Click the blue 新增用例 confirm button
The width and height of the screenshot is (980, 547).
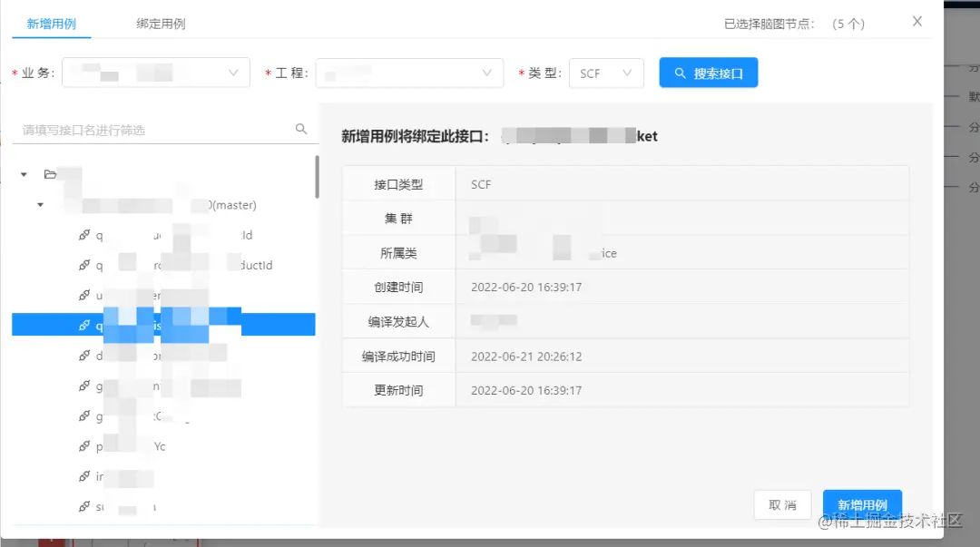(862, 504)
